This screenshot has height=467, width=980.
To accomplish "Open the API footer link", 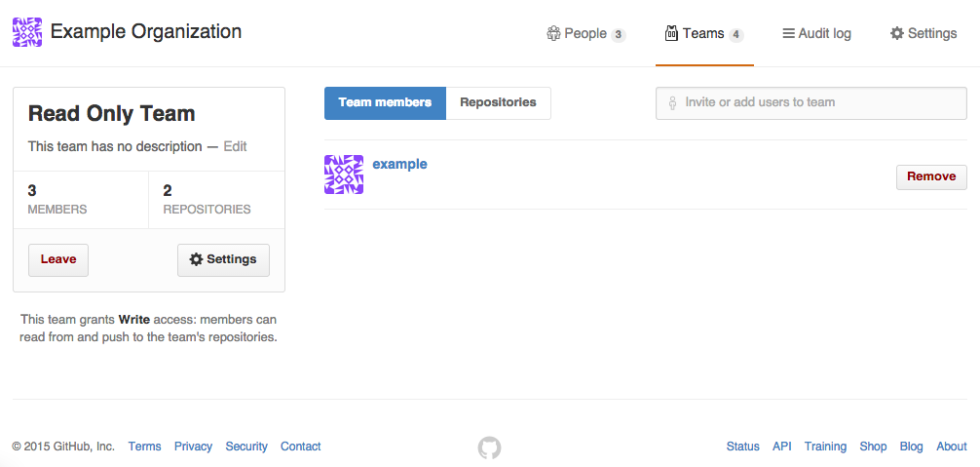I will click(781, 447).
